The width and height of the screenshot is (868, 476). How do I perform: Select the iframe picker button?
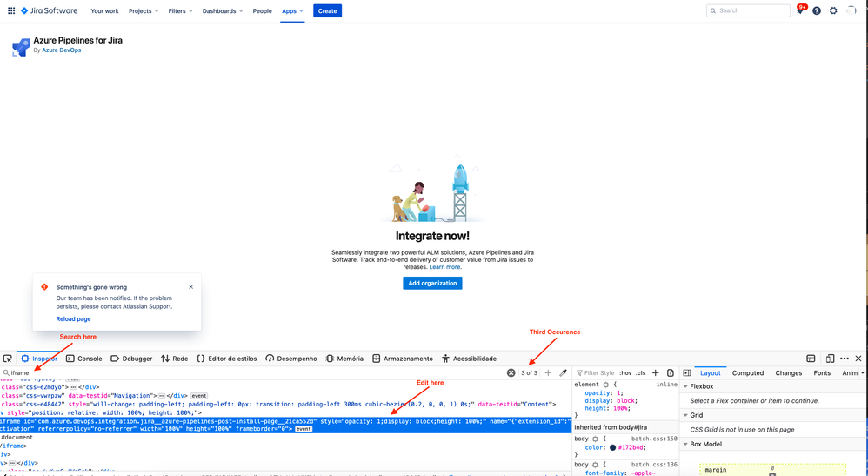point(811,359)
